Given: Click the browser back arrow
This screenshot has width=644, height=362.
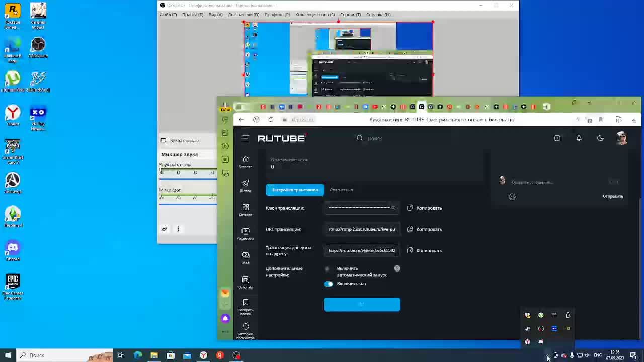Looking at the screenshot, I should click(241, 120).
